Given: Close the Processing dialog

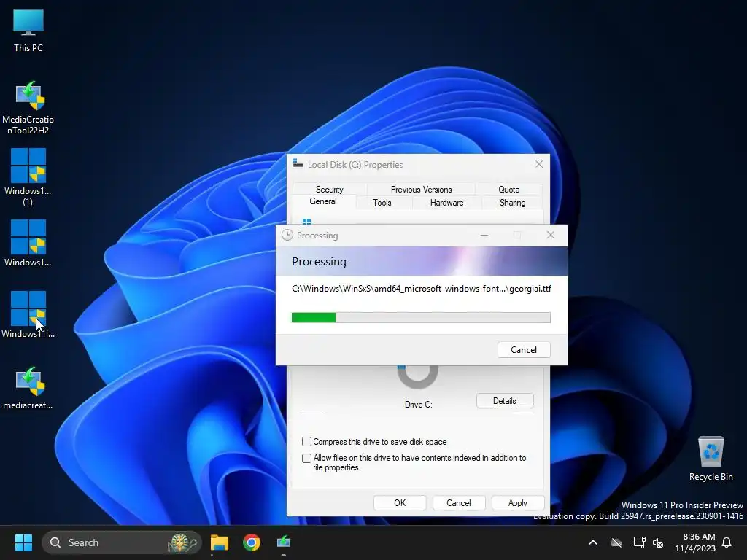Looking at the screenshot, I should pos(550,235).
